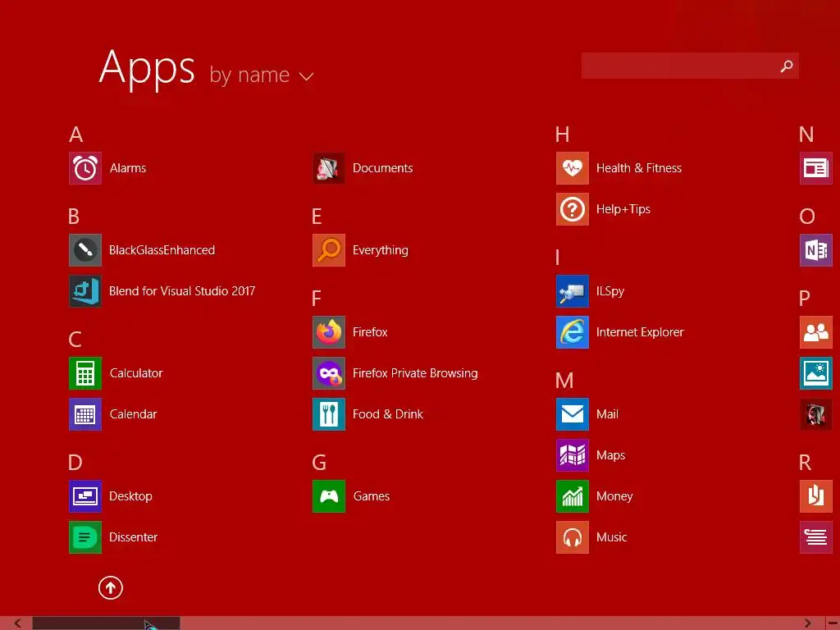
Task: Open the Mail app icon
Action: [573, 414]
